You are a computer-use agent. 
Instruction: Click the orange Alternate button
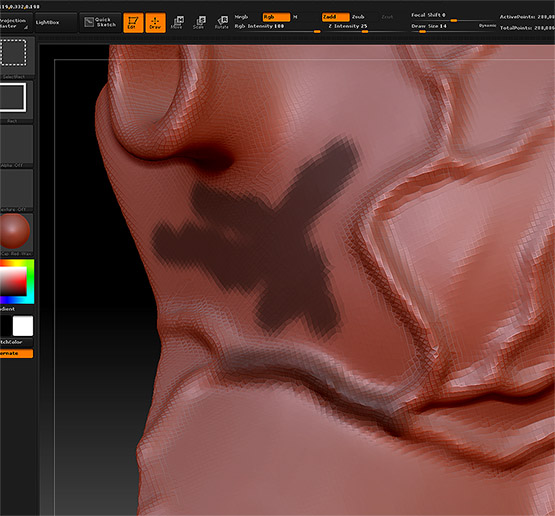(x=16, y=353)
